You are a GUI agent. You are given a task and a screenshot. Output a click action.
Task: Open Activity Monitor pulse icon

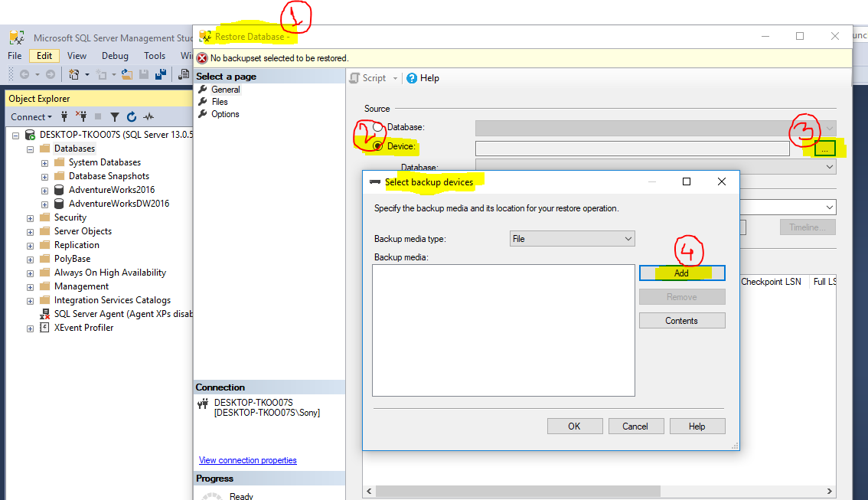[x=148, y=116]
